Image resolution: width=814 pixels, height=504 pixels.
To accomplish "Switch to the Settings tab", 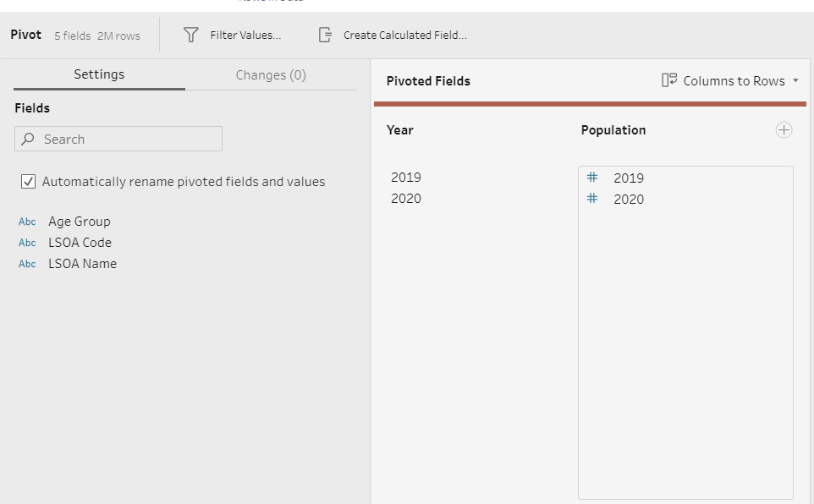I will pyautogui.click(x=99, y=74).
